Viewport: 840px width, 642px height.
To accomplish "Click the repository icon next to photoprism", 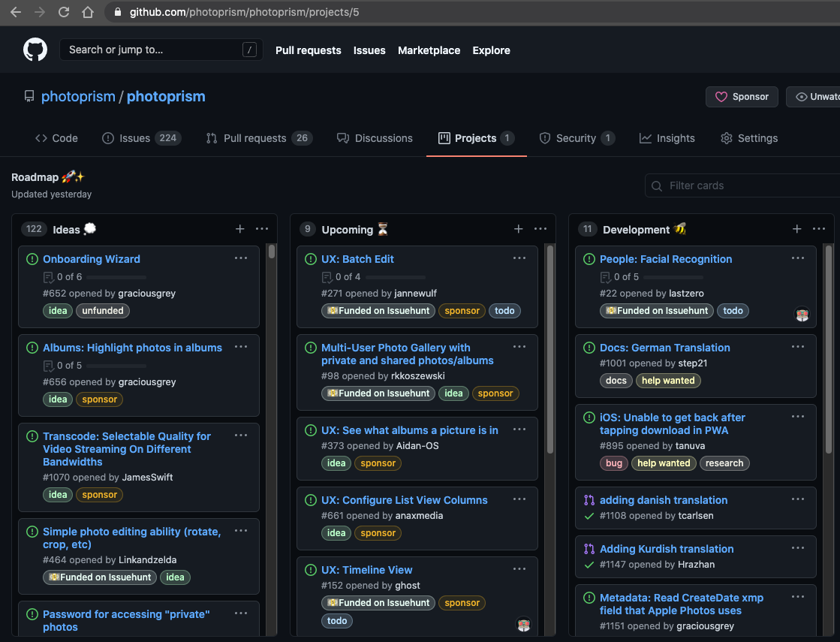I will [29, 96].
